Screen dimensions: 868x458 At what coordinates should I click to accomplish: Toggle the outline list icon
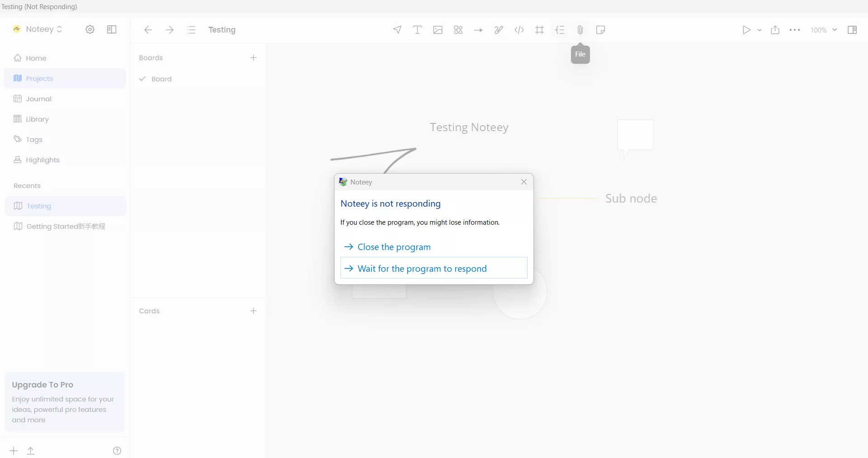191,30
